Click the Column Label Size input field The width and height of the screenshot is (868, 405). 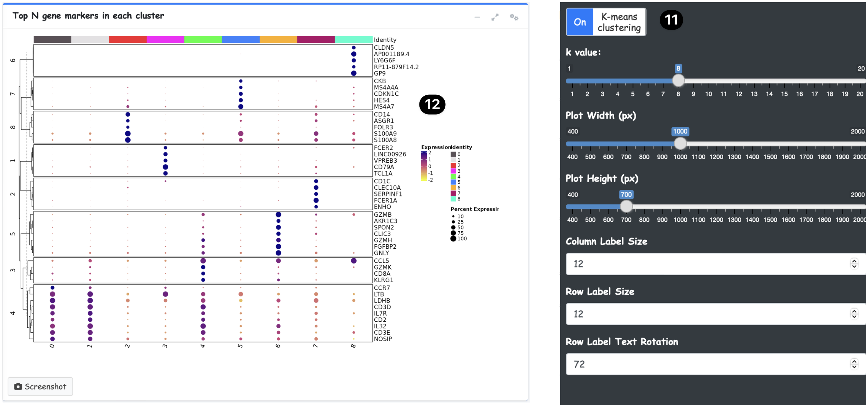click(706, 264)
